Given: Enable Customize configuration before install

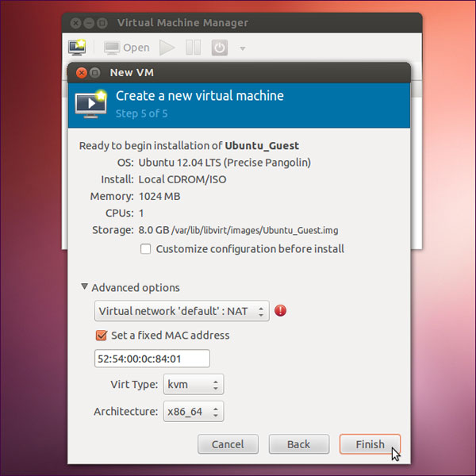Looking at the screenshot, I should (145, 249).
